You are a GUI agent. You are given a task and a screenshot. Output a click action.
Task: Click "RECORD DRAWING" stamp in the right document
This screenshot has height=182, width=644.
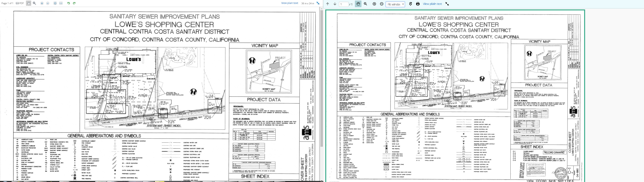tap(554, 153)
